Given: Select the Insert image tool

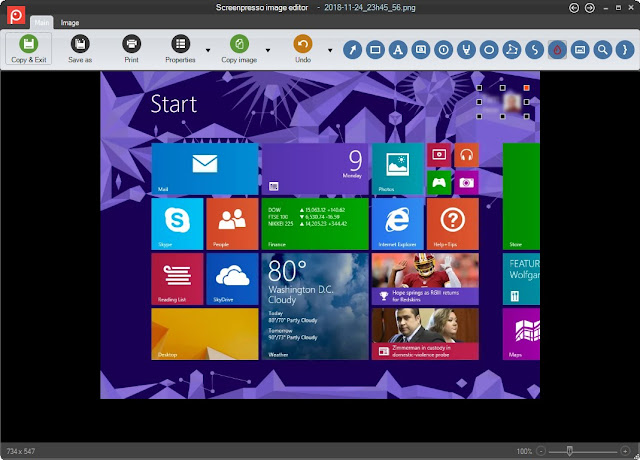Looking at the screenshot, I should tap(580, 50).
